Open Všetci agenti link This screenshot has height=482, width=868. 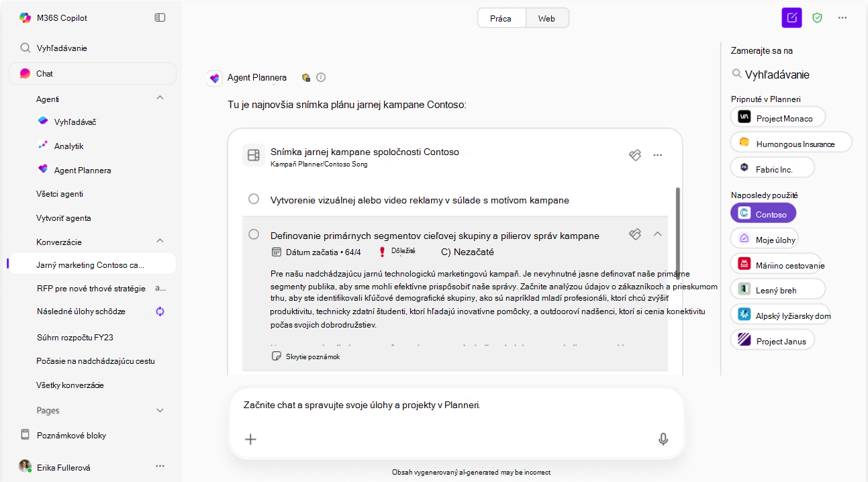click(60, 194)
